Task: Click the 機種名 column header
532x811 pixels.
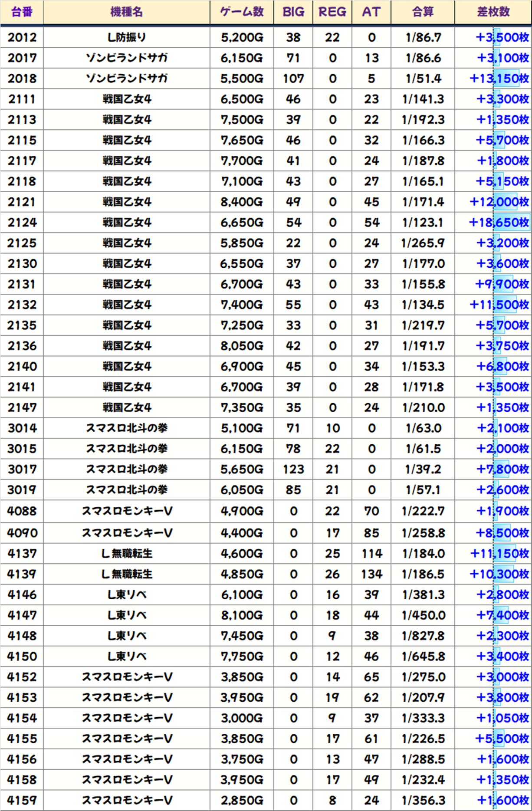Action: click(126, 12)
